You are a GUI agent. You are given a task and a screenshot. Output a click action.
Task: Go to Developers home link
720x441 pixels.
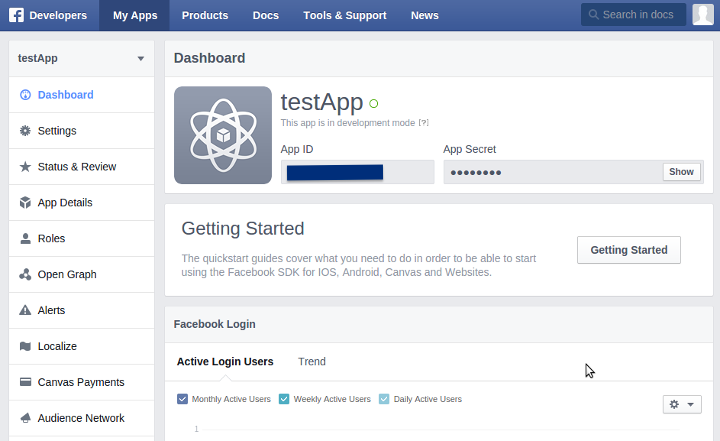(x=58, y=15)
